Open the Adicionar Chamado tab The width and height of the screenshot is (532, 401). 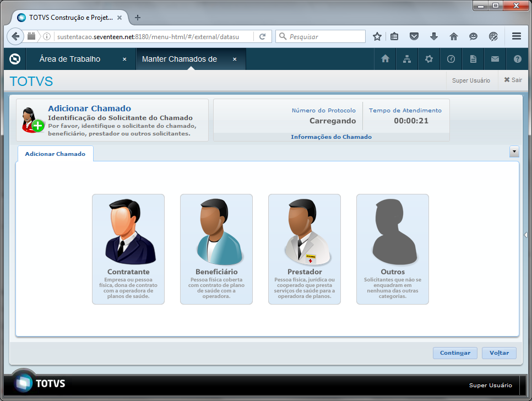point(55,154)
